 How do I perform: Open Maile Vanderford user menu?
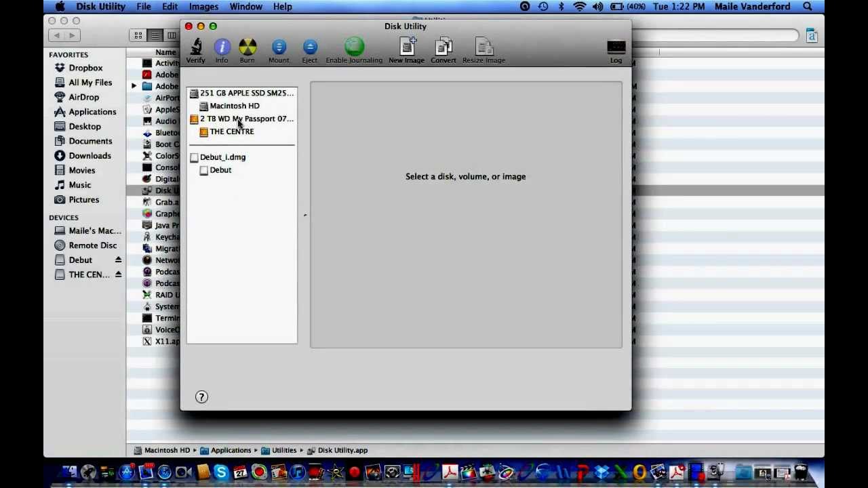point(752,7)
